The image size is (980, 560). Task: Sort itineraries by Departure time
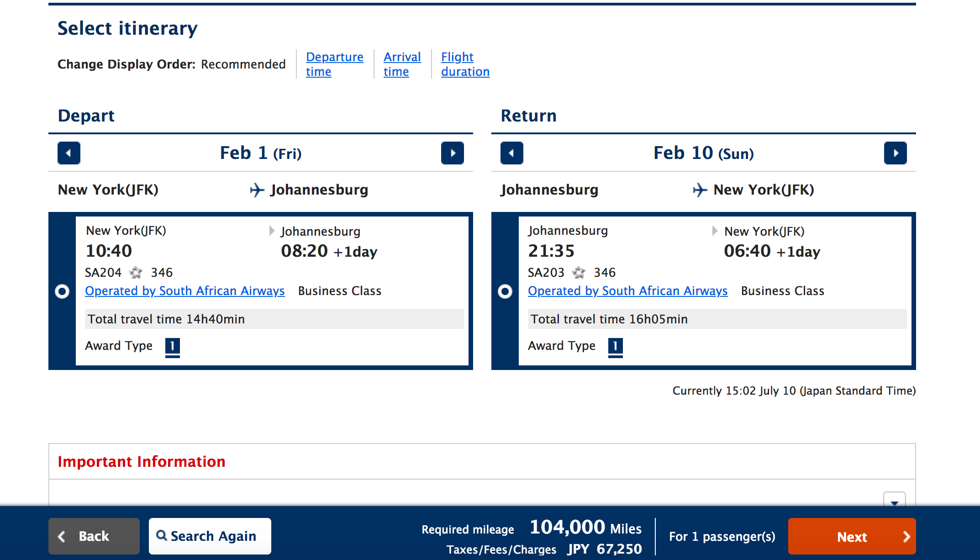pos(334,64)
